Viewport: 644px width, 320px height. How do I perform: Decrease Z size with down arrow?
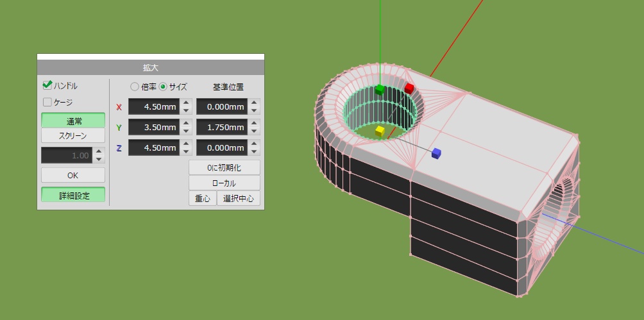[x=186, y=151]
